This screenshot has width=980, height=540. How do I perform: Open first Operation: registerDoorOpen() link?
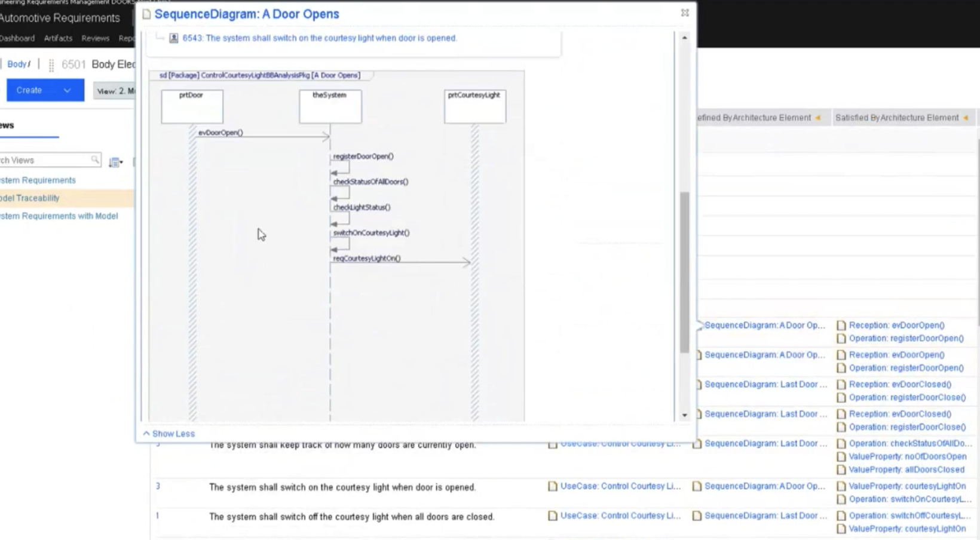[x=906, y=339]
